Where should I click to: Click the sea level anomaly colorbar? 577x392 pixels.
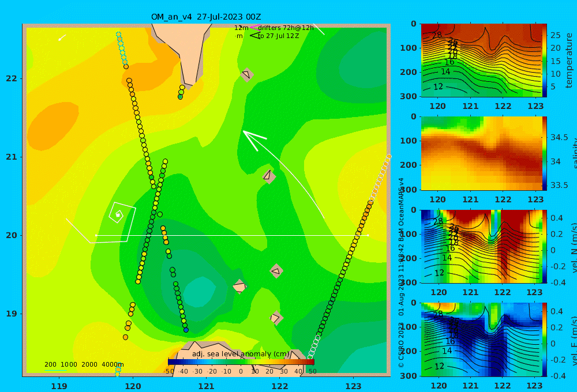tap(241, 362)
